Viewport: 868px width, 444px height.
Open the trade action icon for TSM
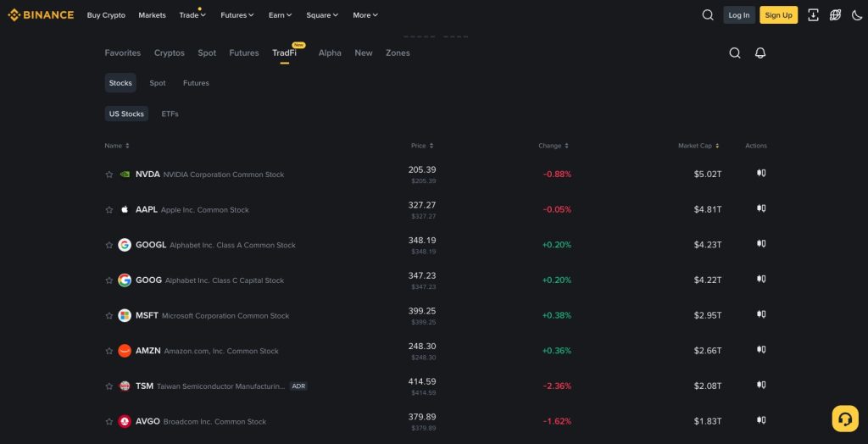pyautogui.click(x=761, y=386)
